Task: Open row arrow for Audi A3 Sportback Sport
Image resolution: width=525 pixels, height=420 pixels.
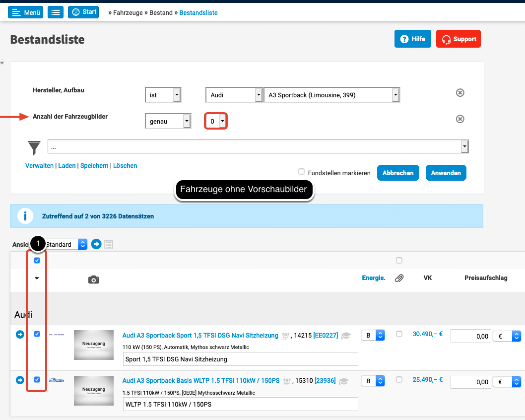Action: (x=20, y=335)
